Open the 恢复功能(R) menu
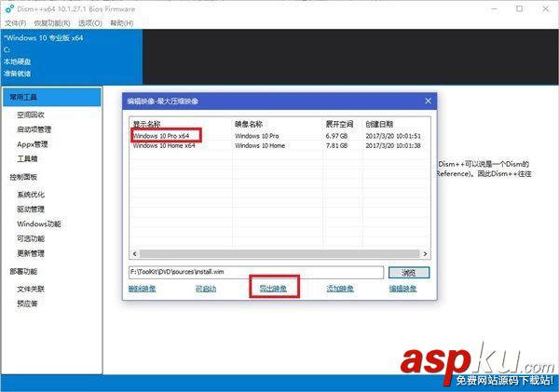 point(52,23)
